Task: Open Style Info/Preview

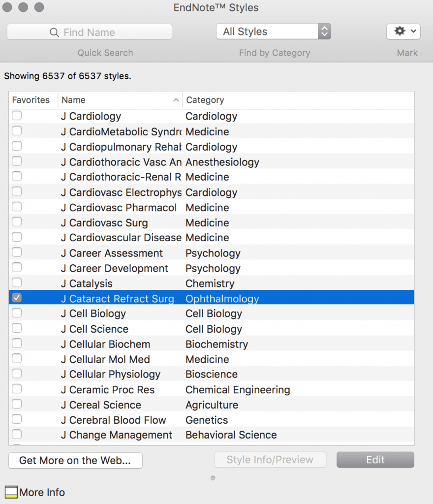Action: (270, 460)
